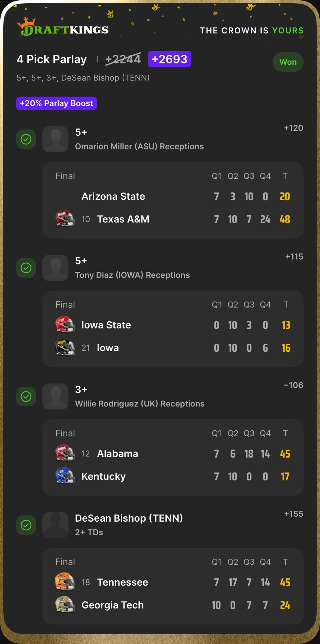Click the green checkmark beside DeSean Bishop pick
The height and width of the screenshot is (644, 320).
[x=26, y=525]
